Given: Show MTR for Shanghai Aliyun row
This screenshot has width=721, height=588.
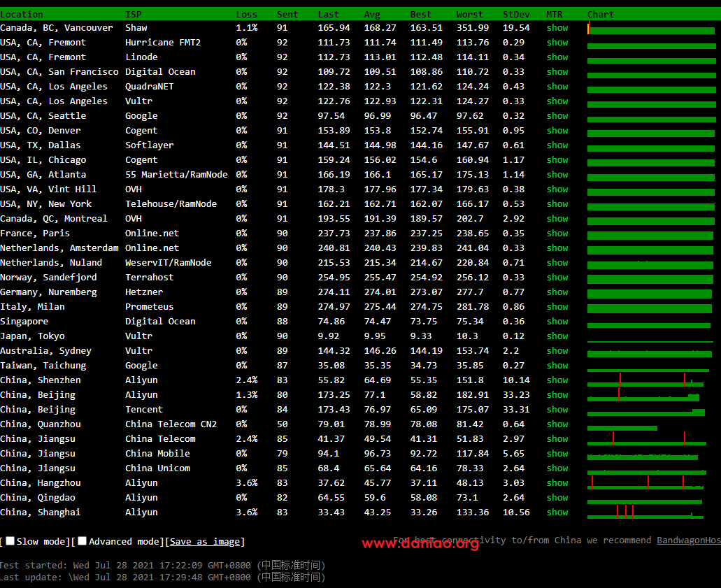Looking at the screenshot, I should click(557, 513).
